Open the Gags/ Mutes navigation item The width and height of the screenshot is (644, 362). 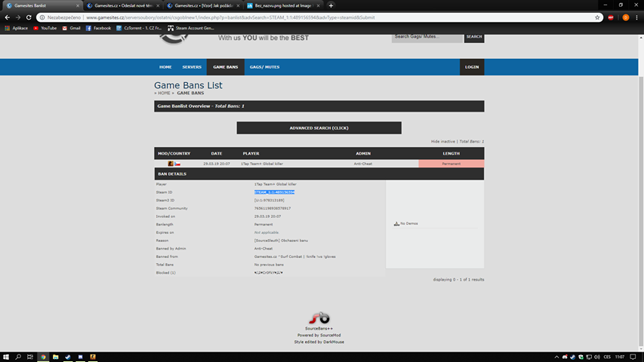pyautogui.click(x=264, y=67)
